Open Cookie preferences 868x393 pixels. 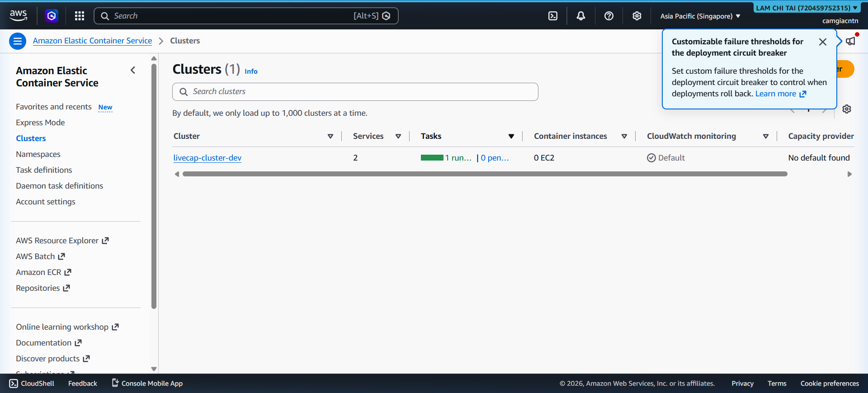(830, 384)
